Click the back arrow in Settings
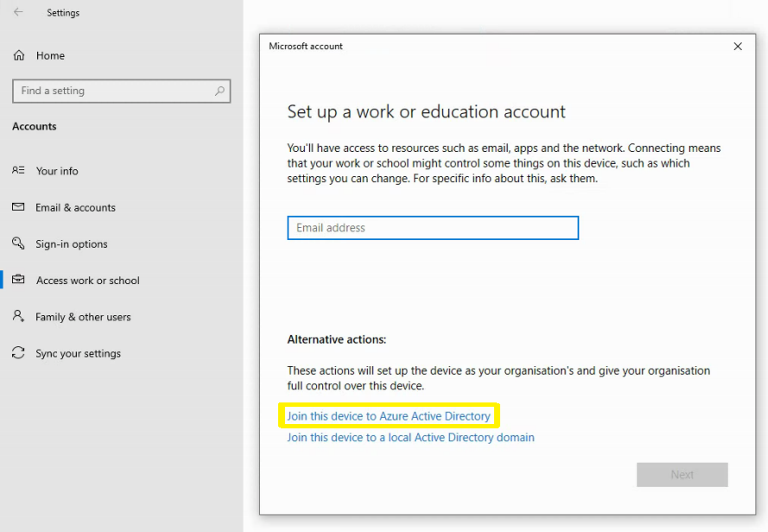The height and width of the screenshot is (532, 768). 18,12
